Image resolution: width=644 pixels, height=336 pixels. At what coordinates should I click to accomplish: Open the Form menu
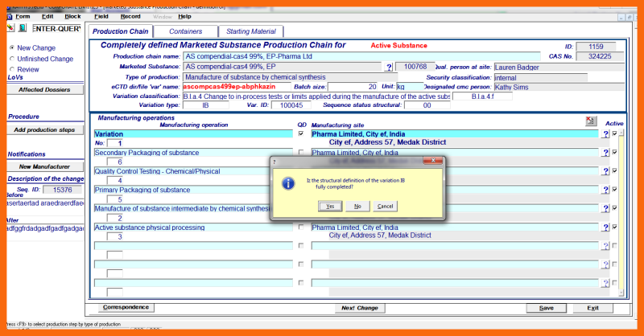23,16
